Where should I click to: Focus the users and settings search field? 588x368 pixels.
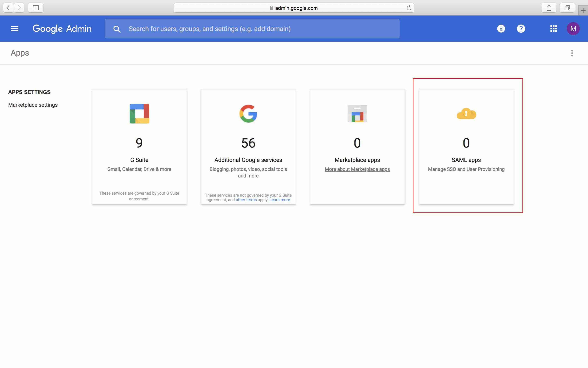252,29
